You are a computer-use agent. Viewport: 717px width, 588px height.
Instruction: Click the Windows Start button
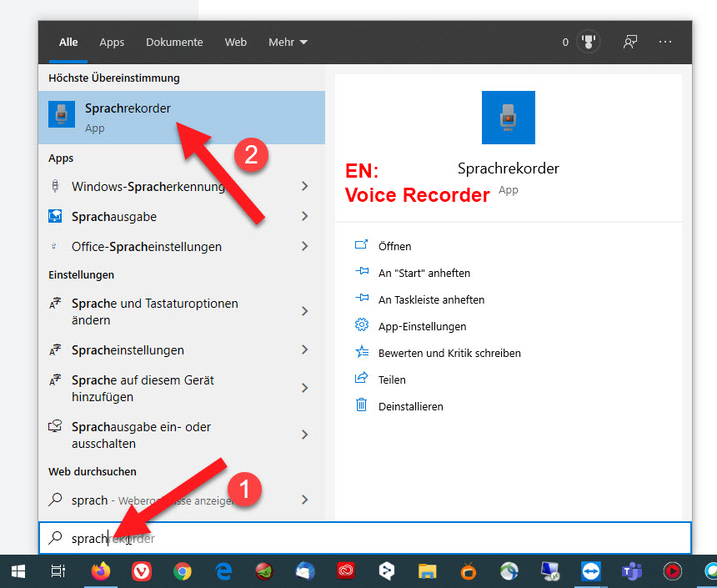[18, 571]
